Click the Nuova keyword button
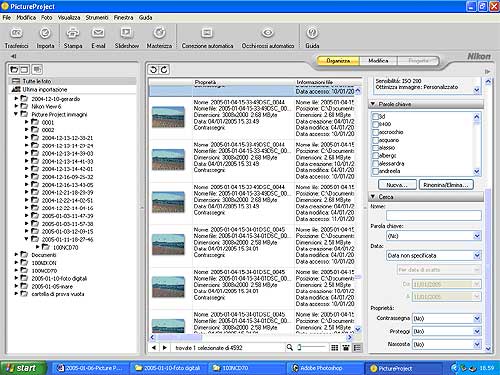Screen dimensions: 500x375 coord(397,185)
